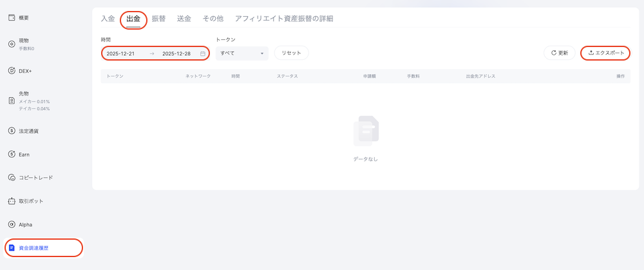644x270 pixels.
Task: Click the エクスポート export button
Action: pyautogui.click(x=605, y=53)
